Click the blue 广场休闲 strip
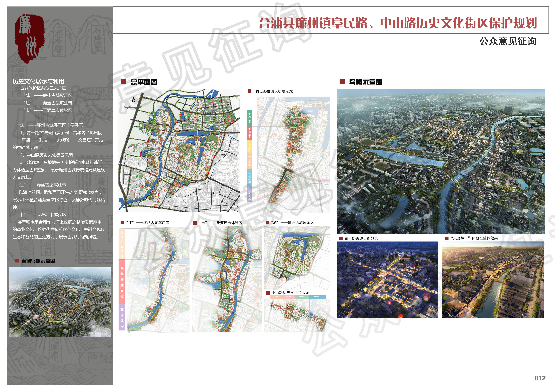Screen dimensions: 555x392 [x=249, y=178]
